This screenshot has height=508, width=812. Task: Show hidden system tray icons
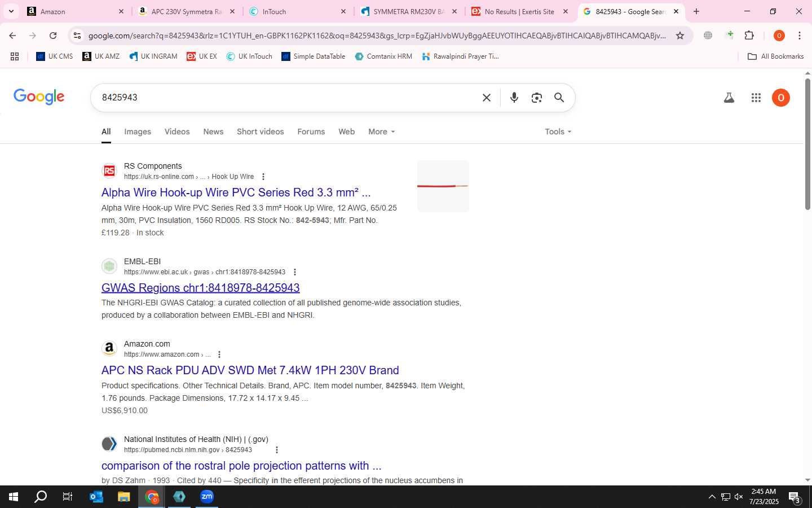click(712, 497)
